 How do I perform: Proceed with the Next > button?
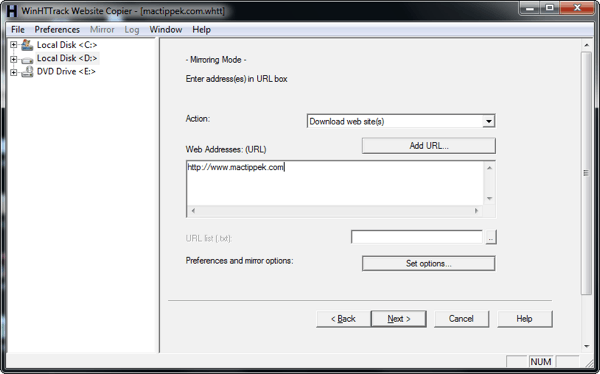(399, 319)
